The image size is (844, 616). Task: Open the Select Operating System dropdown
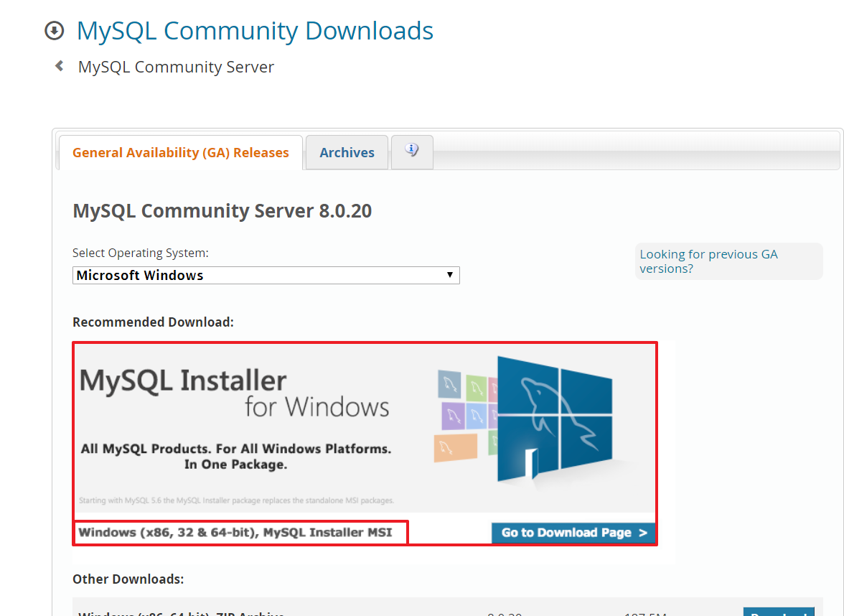[x=266, y=275]
